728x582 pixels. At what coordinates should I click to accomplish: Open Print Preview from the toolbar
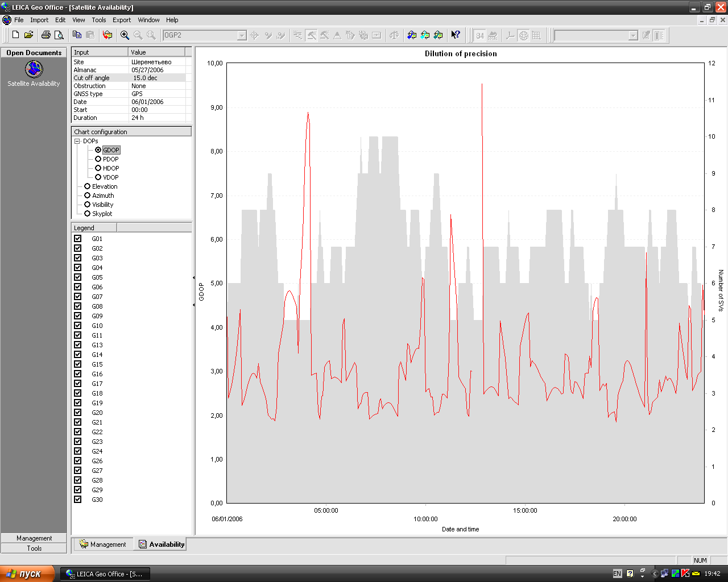click(x=59, y=35)
